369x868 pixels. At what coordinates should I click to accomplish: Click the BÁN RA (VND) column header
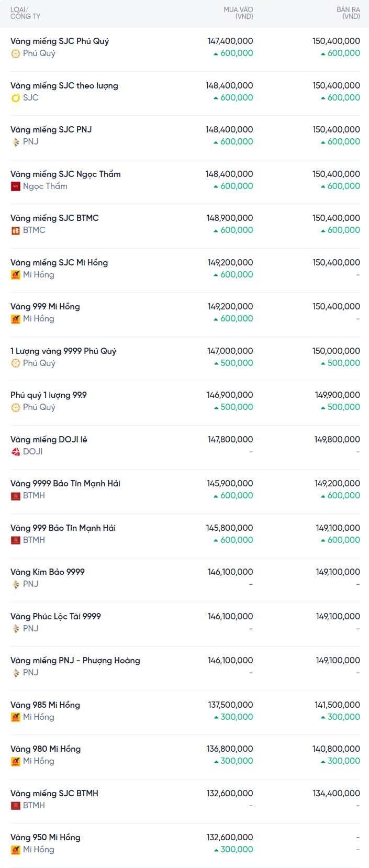click(348, 13)
